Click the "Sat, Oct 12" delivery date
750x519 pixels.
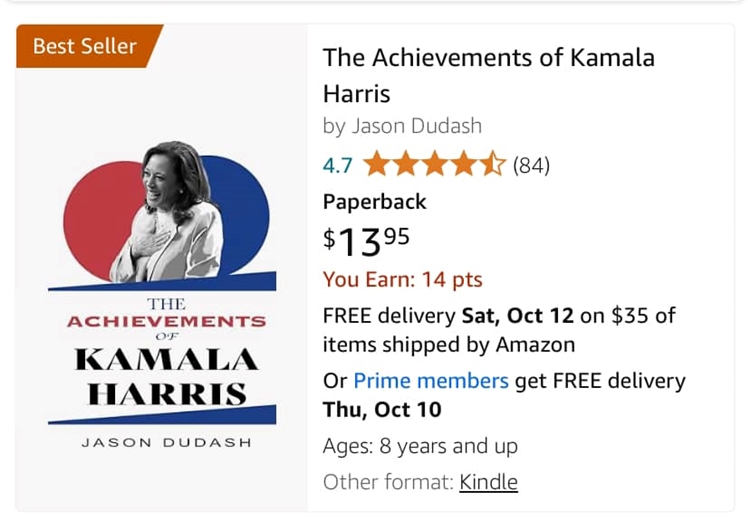tap(517, 316)
